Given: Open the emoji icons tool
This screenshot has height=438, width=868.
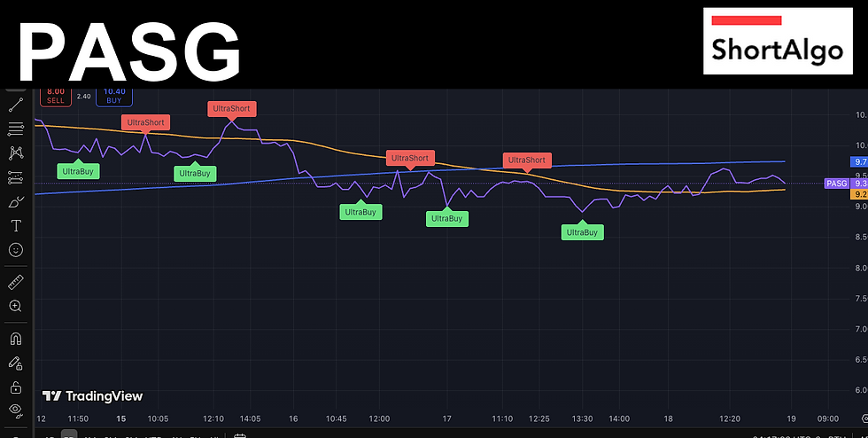Looking at the screenshot, I should [x=16, y=250].
